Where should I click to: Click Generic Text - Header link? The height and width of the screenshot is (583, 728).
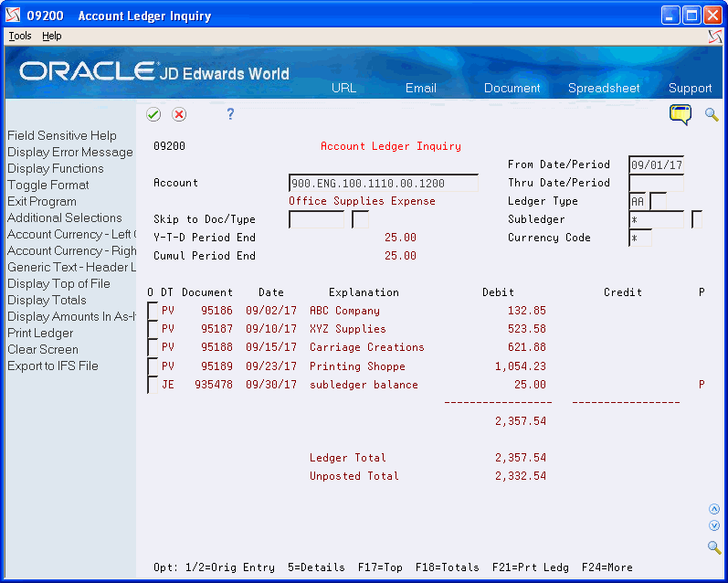click(x=71, y=267)
